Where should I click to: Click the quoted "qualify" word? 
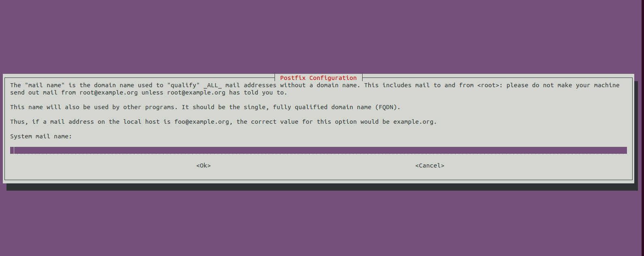[183, 85]
